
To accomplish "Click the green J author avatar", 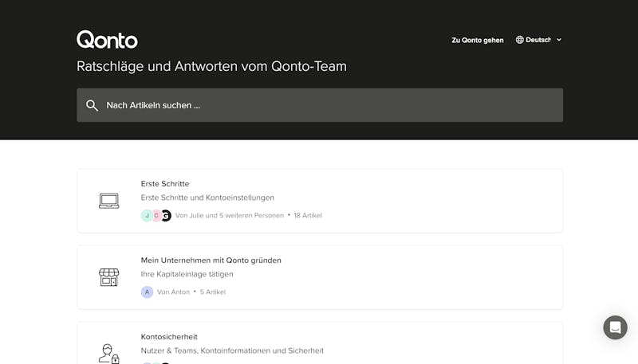I will 147,215.
